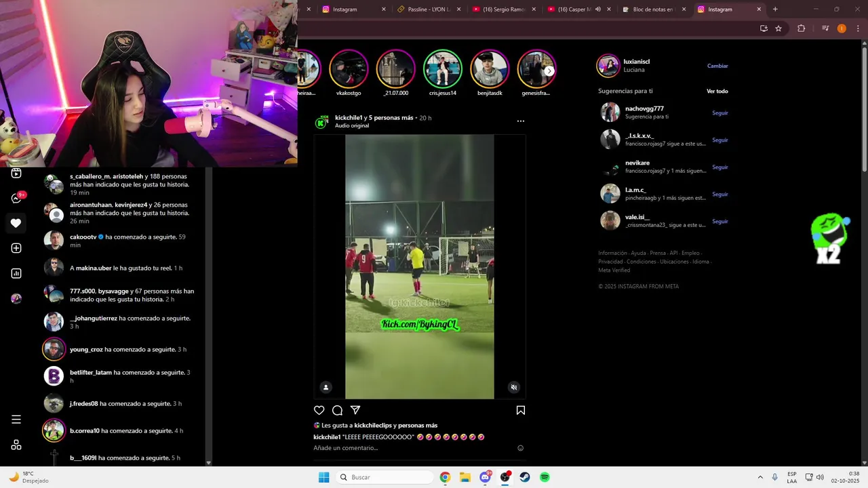Switch to Bloc de notas tab
Image resolution: width=868 pixels, height=488 pixels.
(x=652, y=9)
